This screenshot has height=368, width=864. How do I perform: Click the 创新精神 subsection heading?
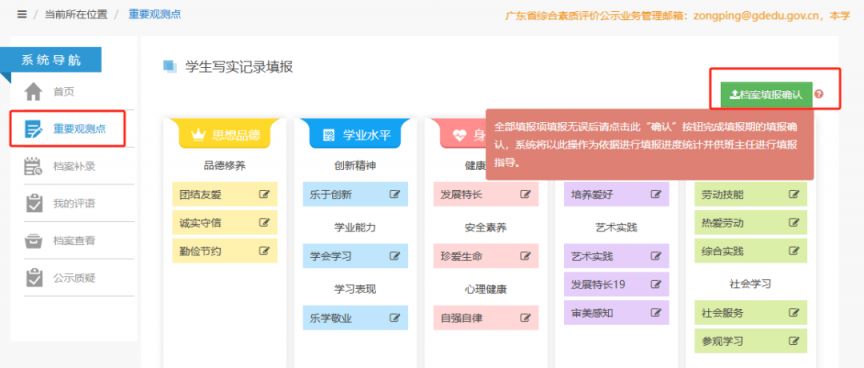(355, 166)
